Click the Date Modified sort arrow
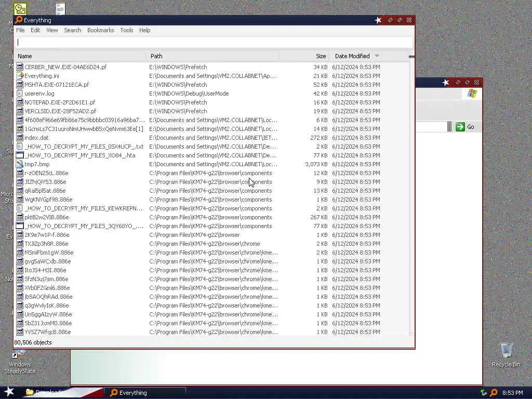The image size is (532, 399). pyautogui.click(x=377, y=56)
